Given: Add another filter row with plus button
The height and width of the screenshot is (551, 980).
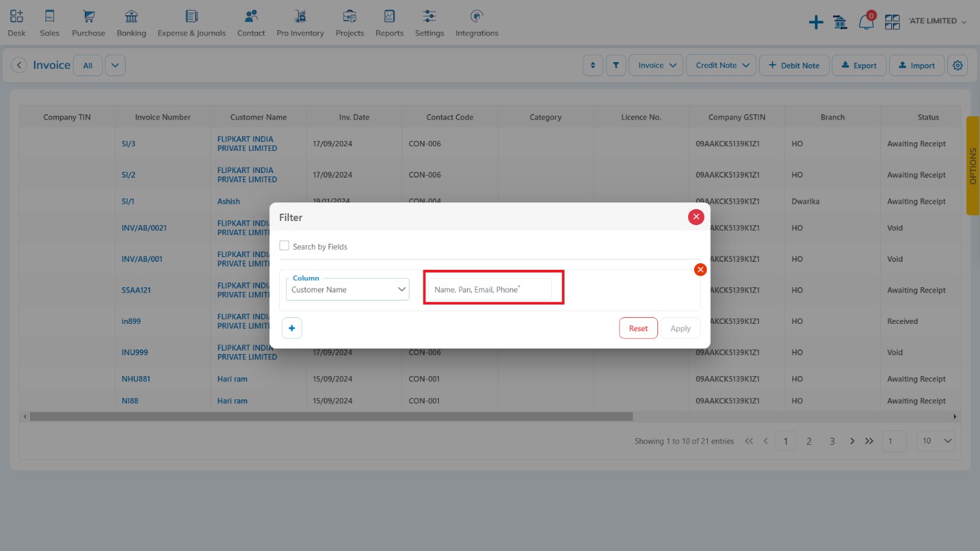Looking at the screenshot, I should (292, 328).
